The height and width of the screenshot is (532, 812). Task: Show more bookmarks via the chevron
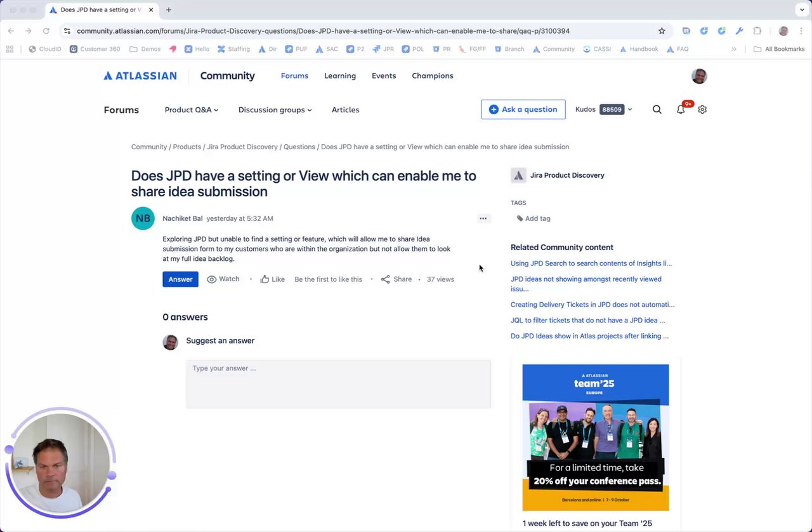734,49
